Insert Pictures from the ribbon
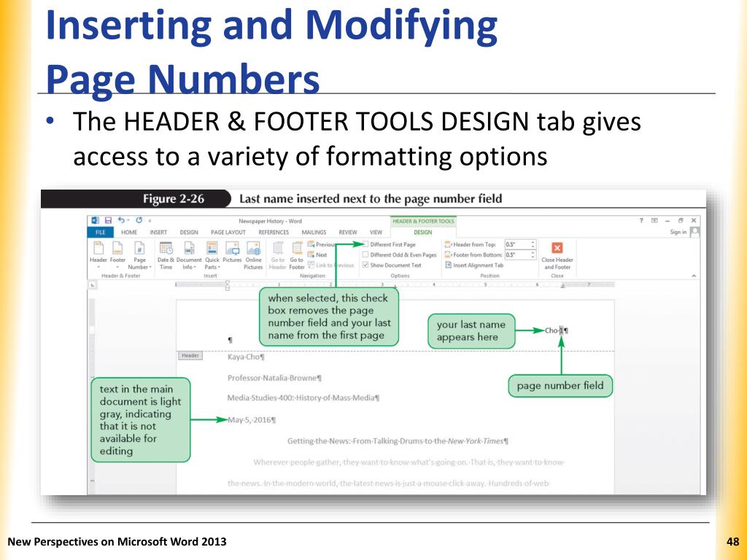 point(232,252)
